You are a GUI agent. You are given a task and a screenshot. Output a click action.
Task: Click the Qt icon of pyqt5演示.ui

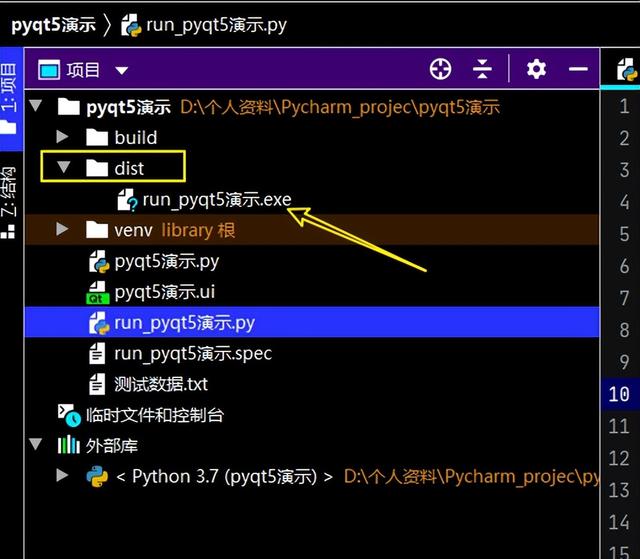click(98, 292)
